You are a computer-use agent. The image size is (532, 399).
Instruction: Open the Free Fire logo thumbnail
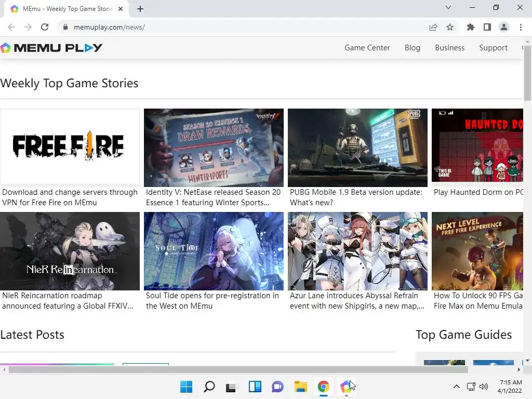click(x=70, y=147)
